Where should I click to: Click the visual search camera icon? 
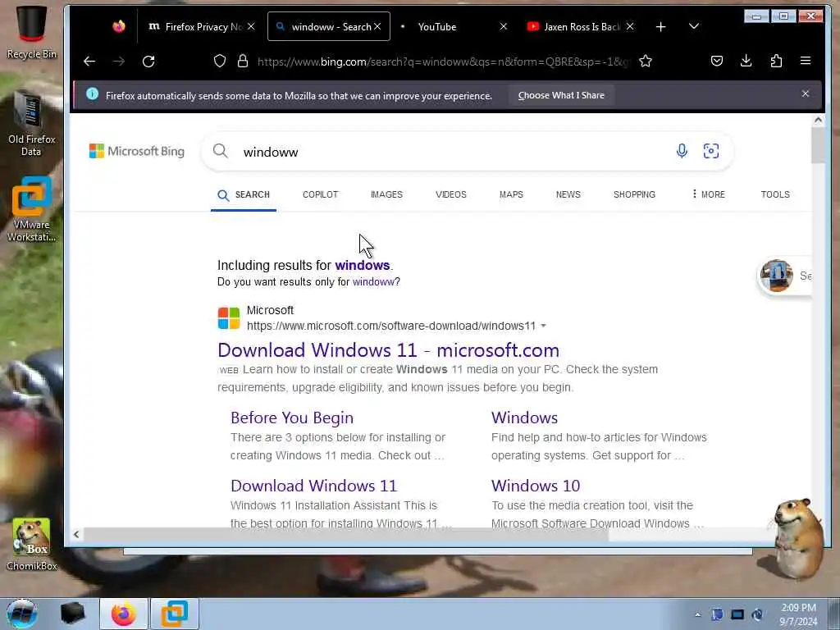[x=711, y=151]
